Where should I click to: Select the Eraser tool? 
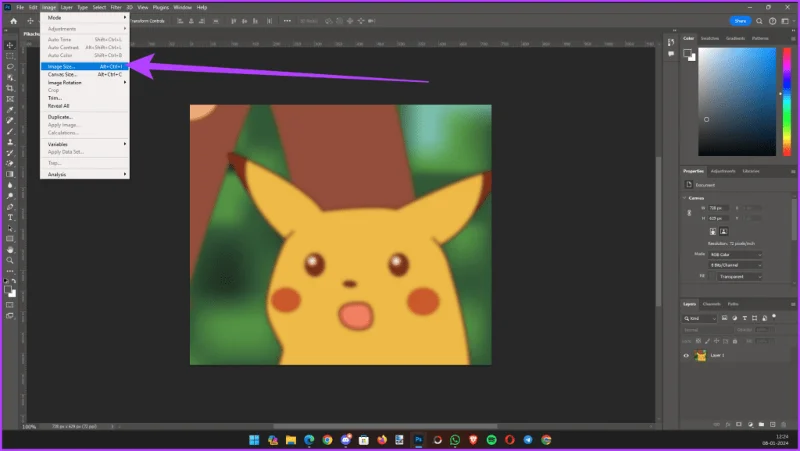pos(10,164)
